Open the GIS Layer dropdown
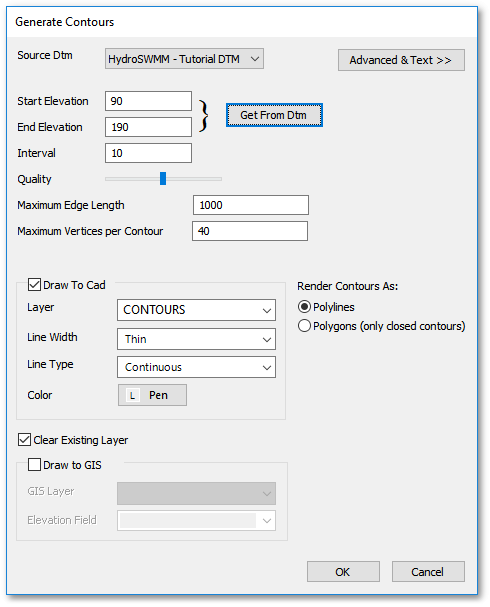This screenshot has height=607, width=490. point(196,493)
